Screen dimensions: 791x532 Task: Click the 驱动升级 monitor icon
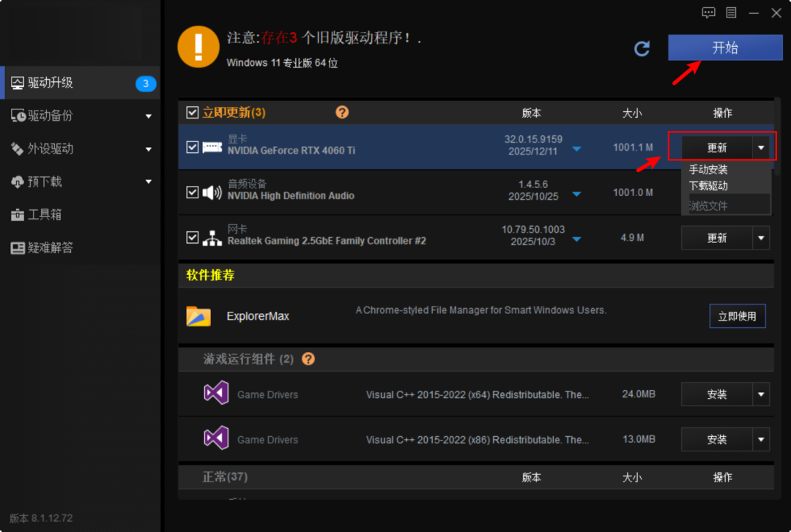(x=17, y=83)
